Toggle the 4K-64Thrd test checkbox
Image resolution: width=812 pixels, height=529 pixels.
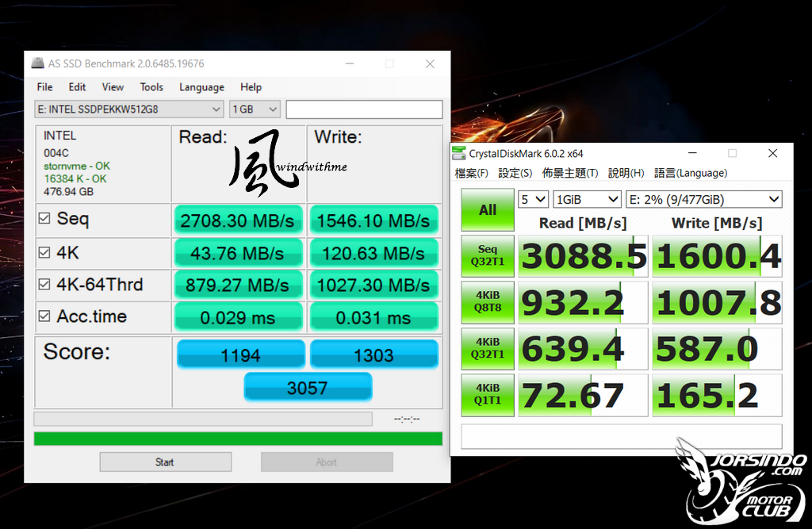(44, 285)
